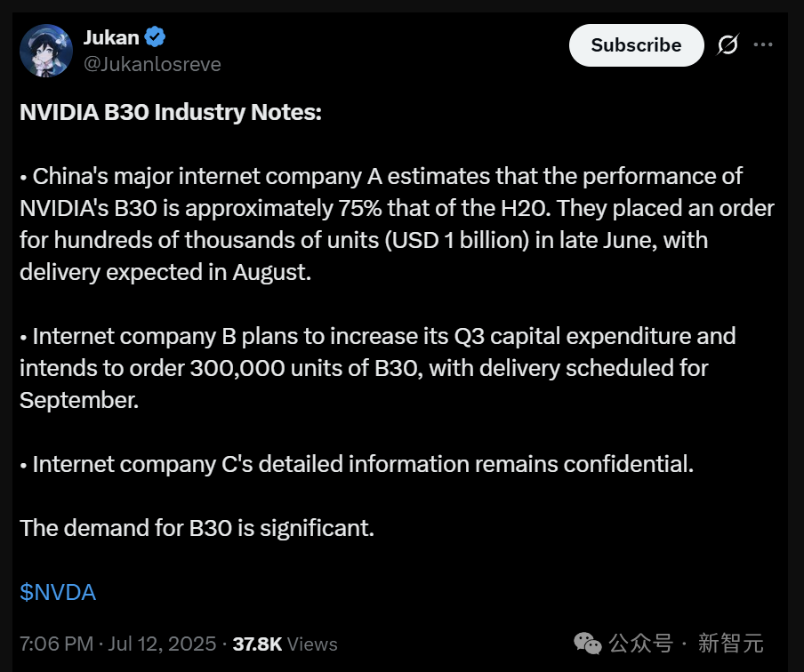Click the Jukan display name
This screenshot has width=804, height=672.
click(x=110, y=37)
